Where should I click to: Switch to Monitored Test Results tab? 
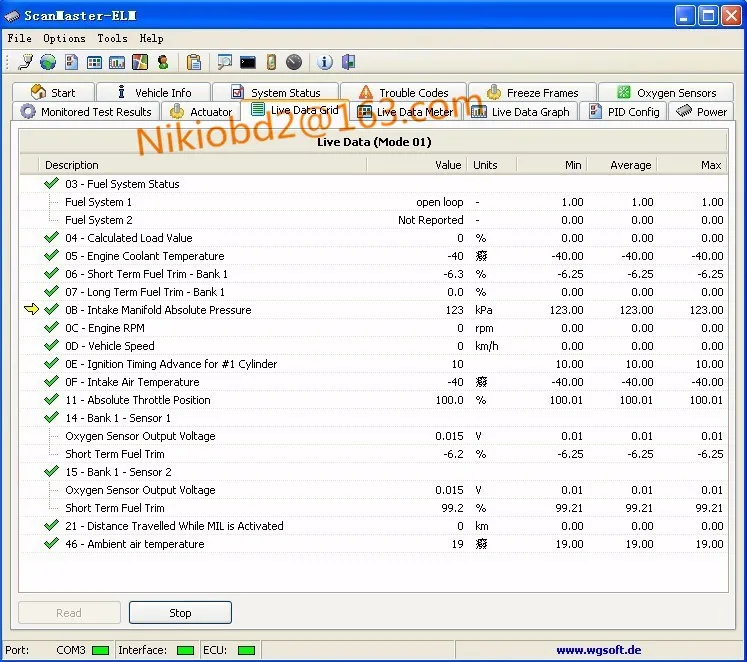click(x=86, y=111)
